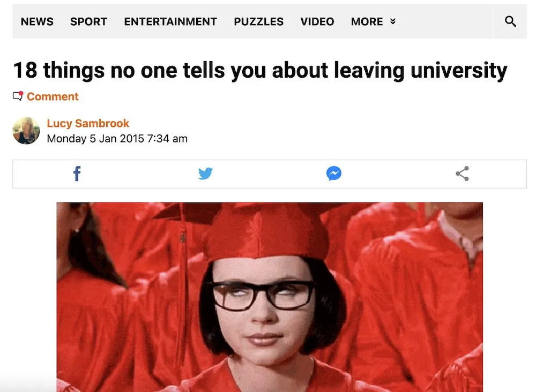Open the red graduation gowns photo

click(x=270, y=297)
